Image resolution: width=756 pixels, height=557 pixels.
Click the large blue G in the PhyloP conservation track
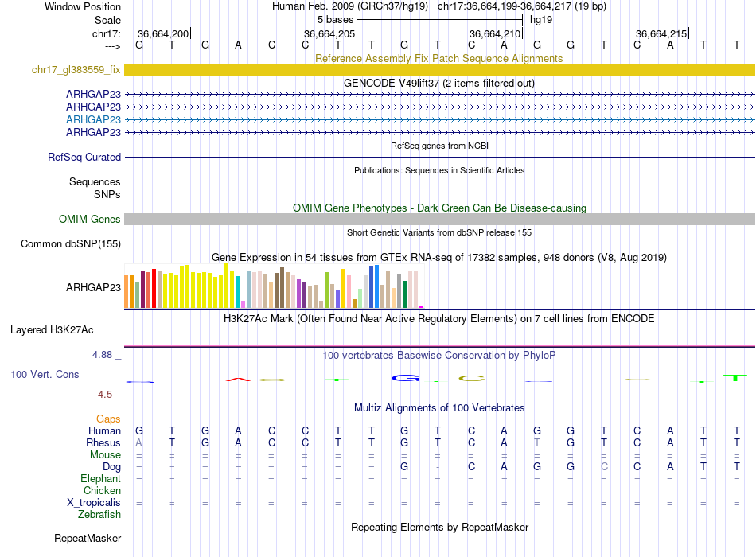[406, 377]
